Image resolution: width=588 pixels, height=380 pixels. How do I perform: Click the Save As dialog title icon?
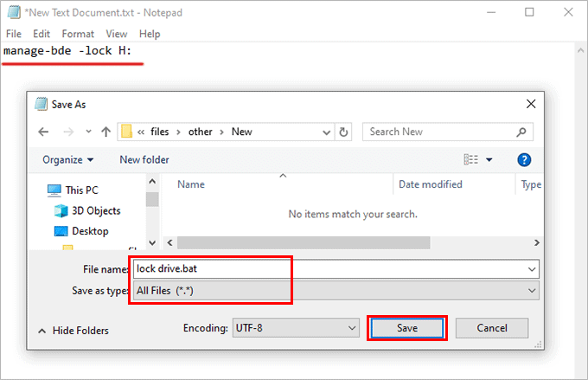click(x=41, y=104)
